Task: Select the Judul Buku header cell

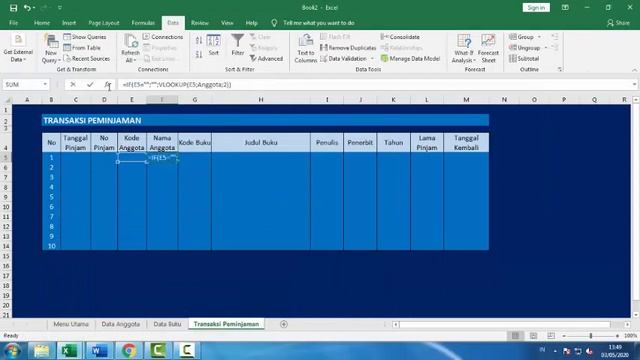Action: (x=261, y=142)
